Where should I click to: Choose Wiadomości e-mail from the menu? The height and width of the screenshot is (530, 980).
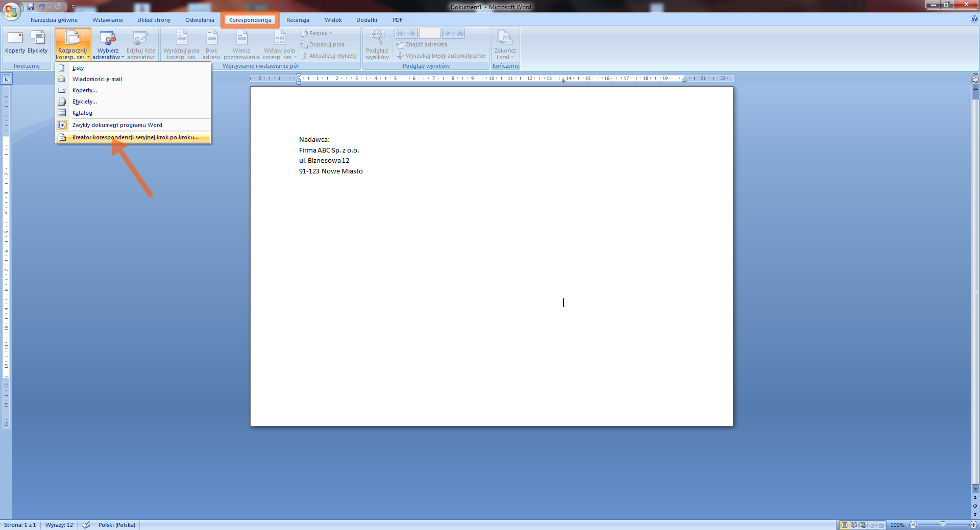[97, 79]
